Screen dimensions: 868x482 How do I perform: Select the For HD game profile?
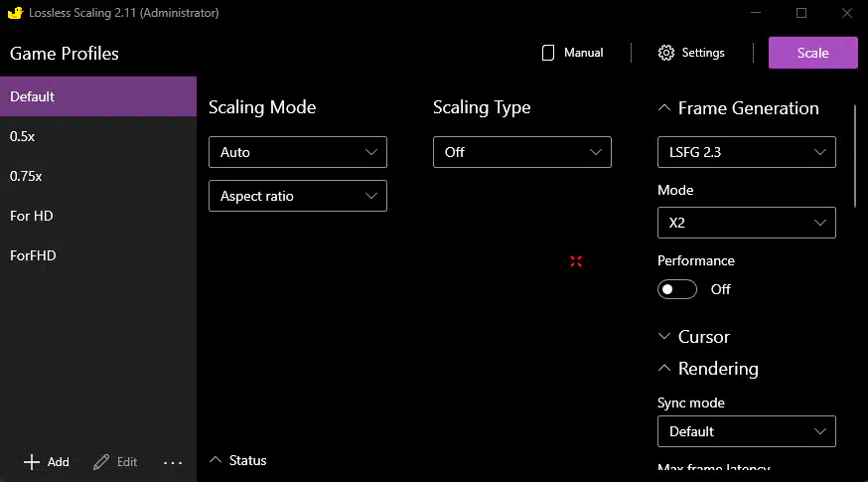tap(98, 216)
